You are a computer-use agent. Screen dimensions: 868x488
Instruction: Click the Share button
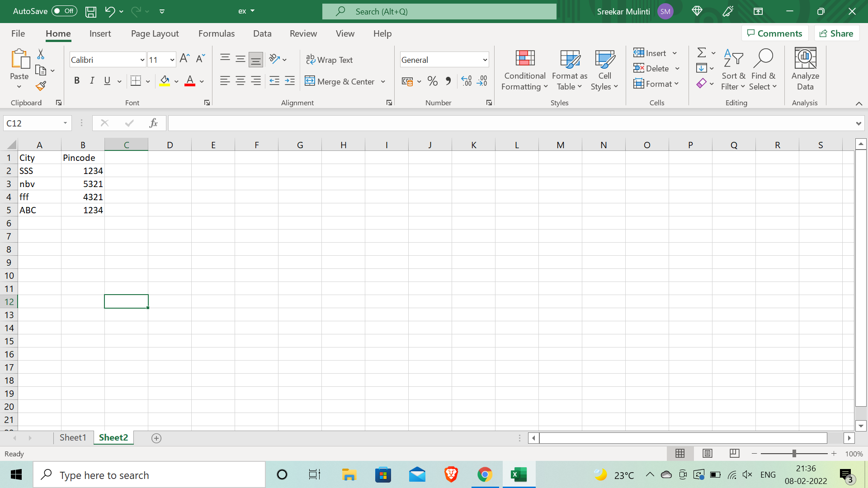836,33
